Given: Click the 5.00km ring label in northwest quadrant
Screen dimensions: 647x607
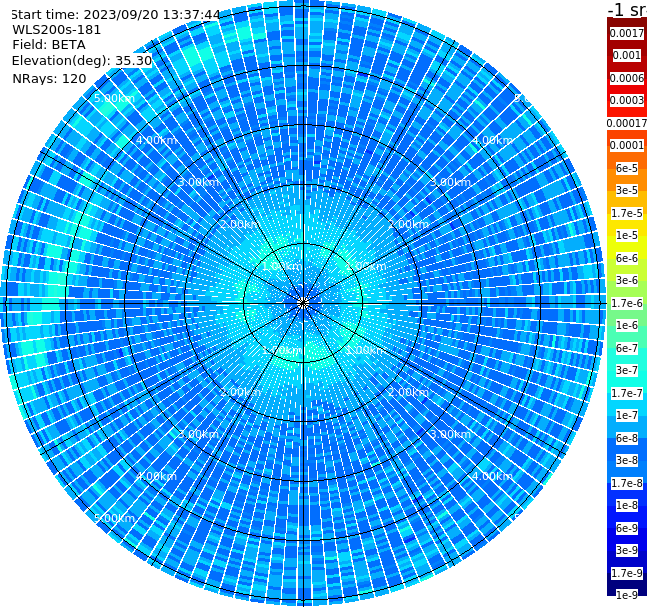Looking at the screenshot, I should [x=114, y=98].
